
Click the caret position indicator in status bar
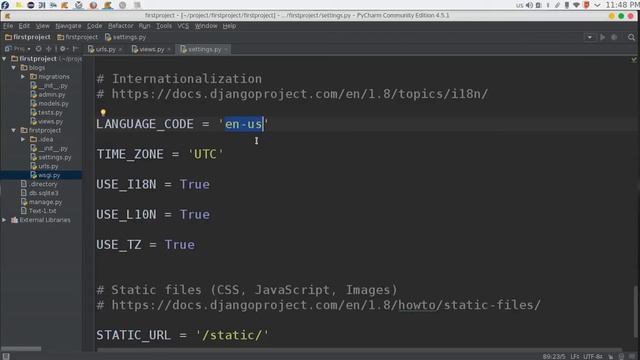(x=554, y=356)
